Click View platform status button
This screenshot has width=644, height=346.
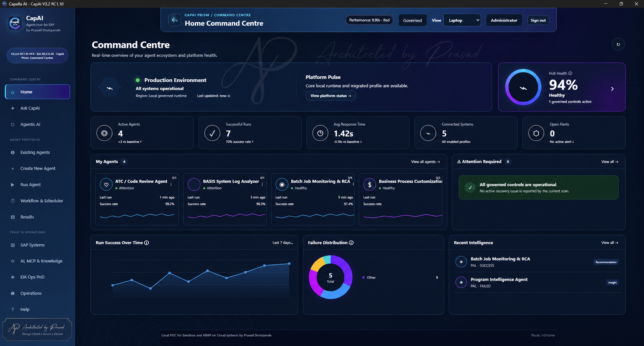click(x=331, y=96)
